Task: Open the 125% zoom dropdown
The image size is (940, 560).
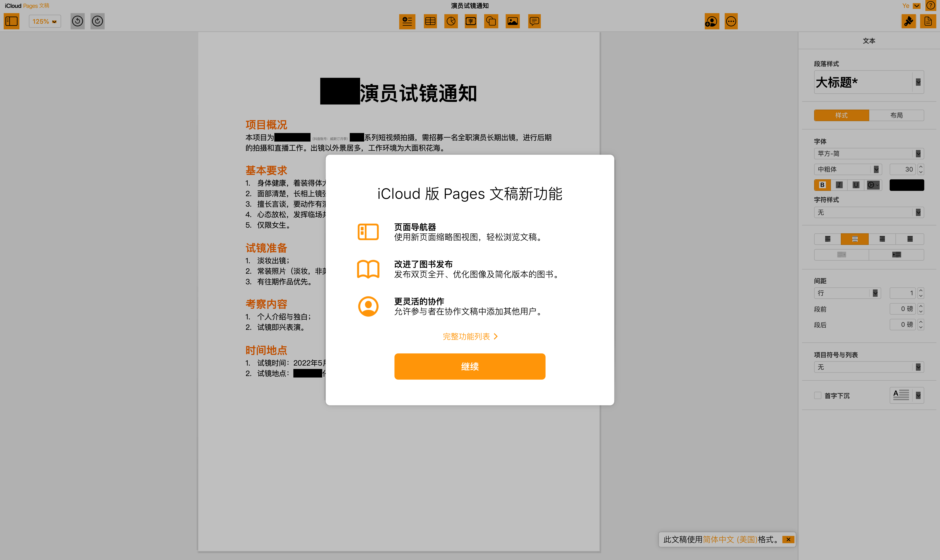Action: pyautogui.click(x=45, y=21)
